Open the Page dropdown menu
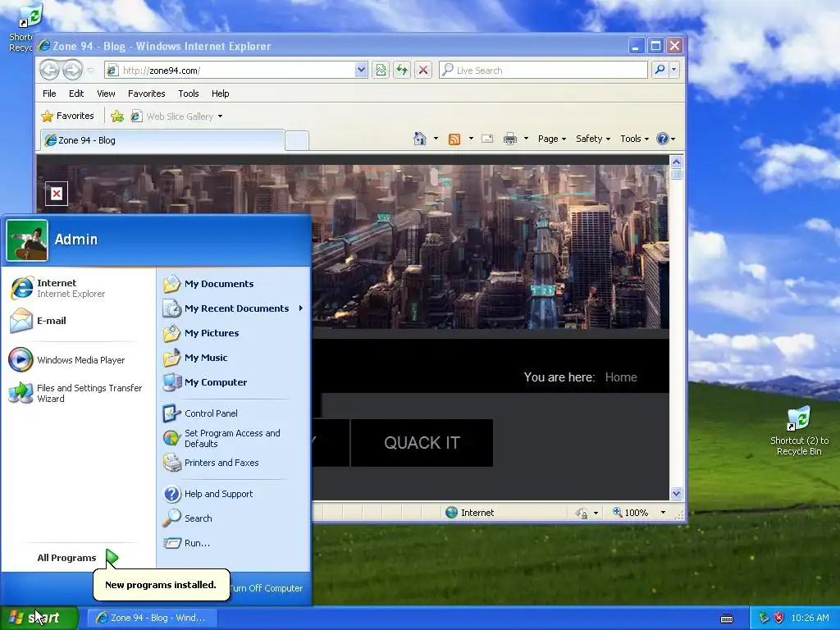This screenshot has height=630, width=840. 552,139
